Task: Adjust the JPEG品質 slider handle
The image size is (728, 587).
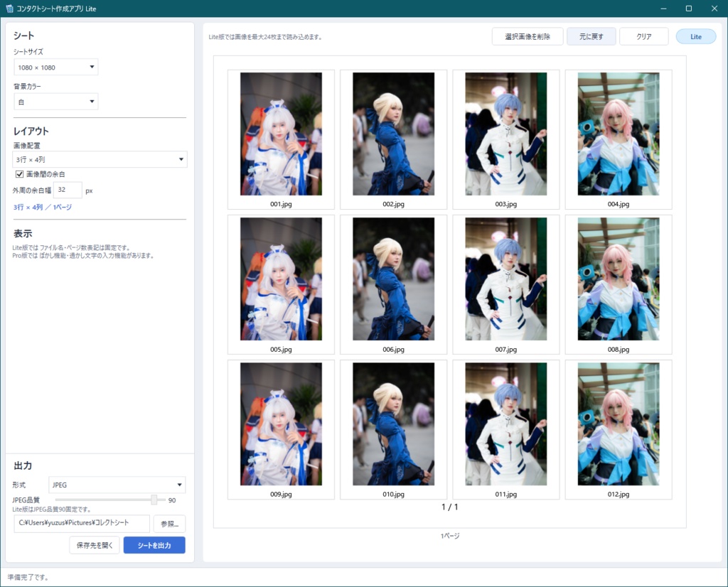Action: [154, 500]
